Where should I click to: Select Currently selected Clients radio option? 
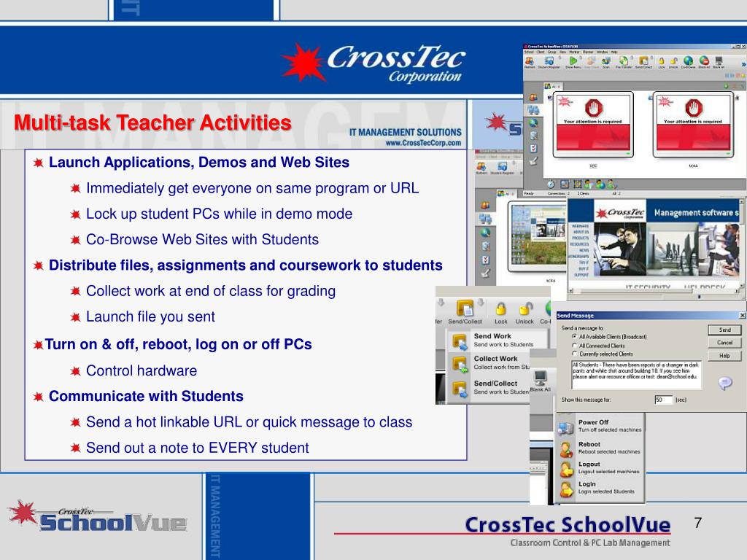pyautogui.click(x=575, y=354)
